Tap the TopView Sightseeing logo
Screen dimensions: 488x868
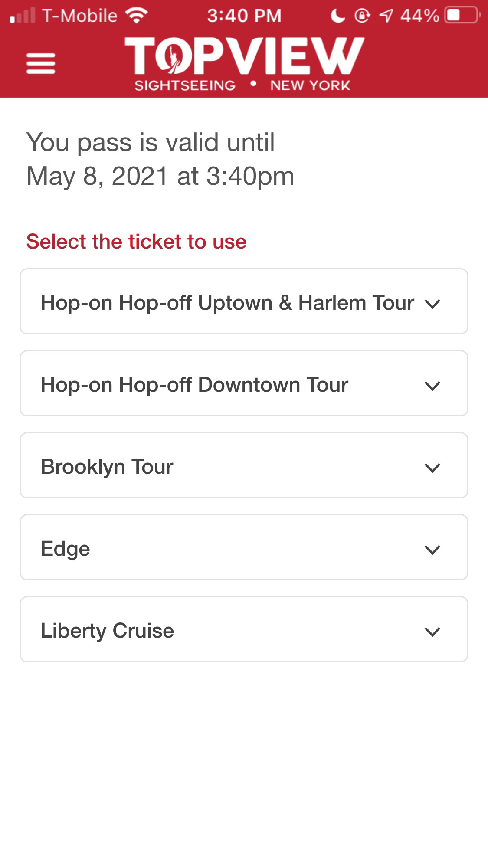244,64
